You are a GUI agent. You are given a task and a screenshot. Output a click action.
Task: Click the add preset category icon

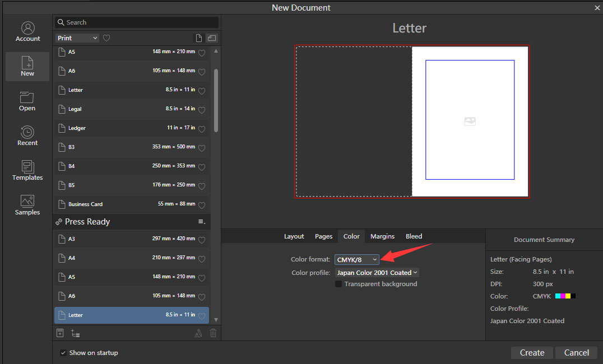[75, 333]
